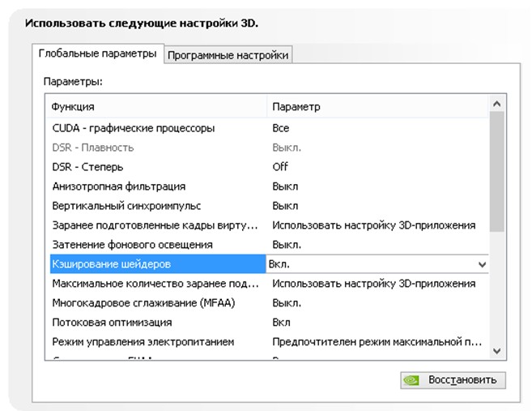The height and width of the screenshot is (411, 532).
Task: Select the Глобальные параметры tab
Action: 98,54
